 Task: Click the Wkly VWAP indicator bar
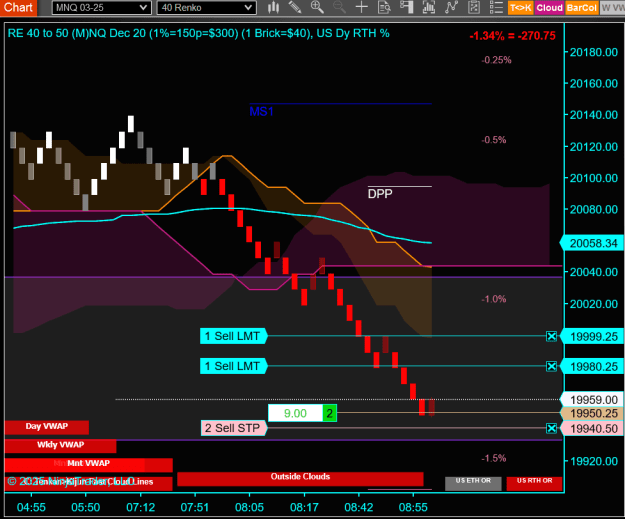[60, 446]
